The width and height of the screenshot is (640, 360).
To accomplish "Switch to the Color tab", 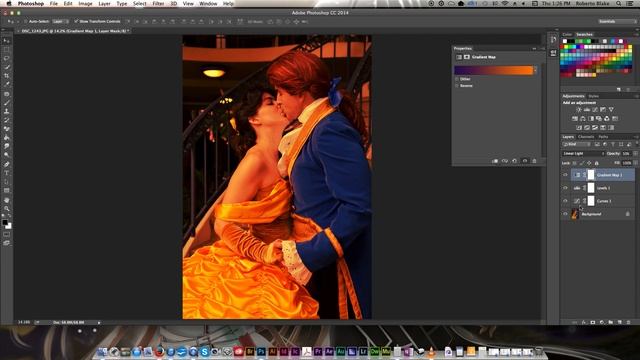I will (x=567, y=35).
